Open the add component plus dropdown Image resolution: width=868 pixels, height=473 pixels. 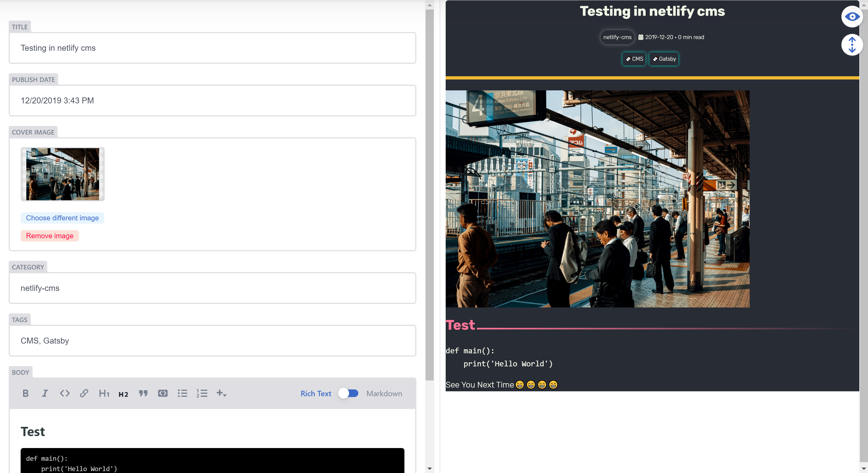pyautogui.click(x=221, y=393)
